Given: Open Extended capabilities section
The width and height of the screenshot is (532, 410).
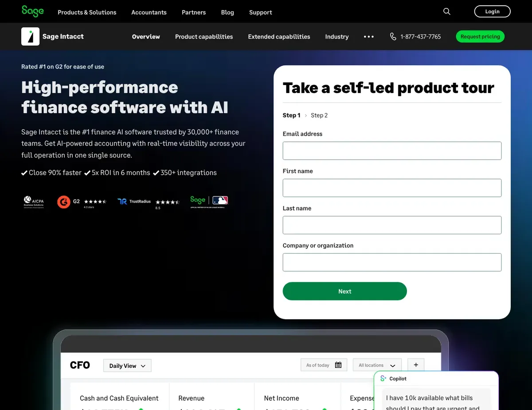Looking at the screenshot, I should [x=279, y=37].
